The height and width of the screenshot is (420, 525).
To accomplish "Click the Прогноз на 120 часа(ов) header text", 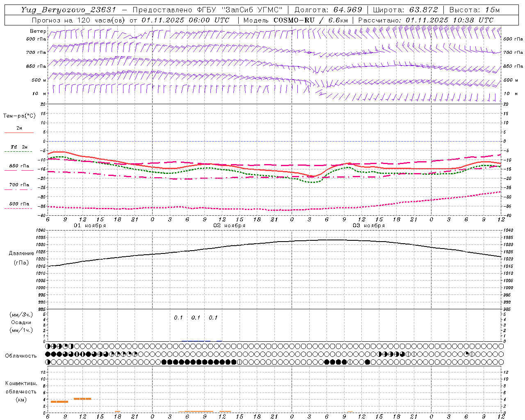I will (x=78, y=20).
